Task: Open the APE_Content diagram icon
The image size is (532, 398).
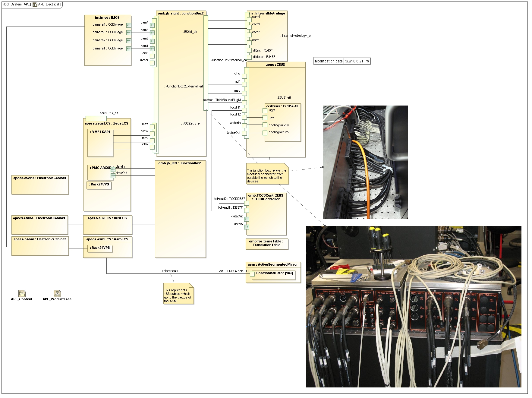Action: 22,293
